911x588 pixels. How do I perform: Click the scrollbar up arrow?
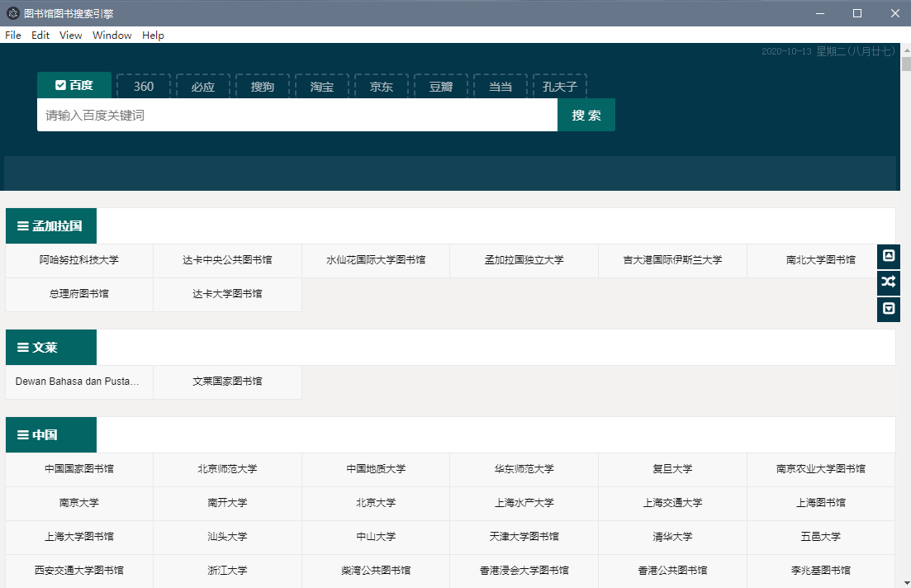coord(905,50)
